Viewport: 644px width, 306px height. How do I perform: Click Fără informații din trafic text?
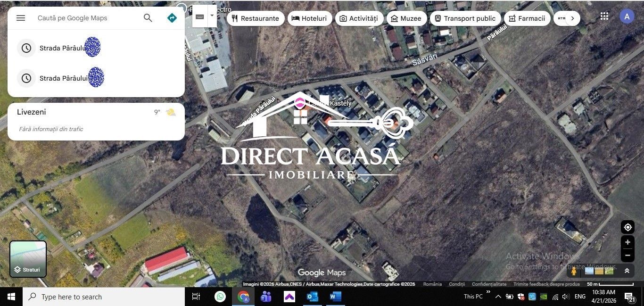click(x=51, y=129)
